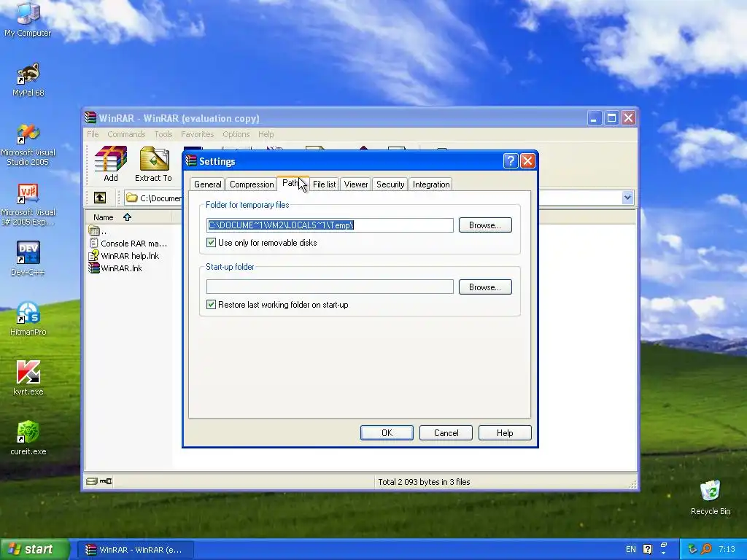Select the parent folder '..' entry
747x560 pixels.
point(98,231)
